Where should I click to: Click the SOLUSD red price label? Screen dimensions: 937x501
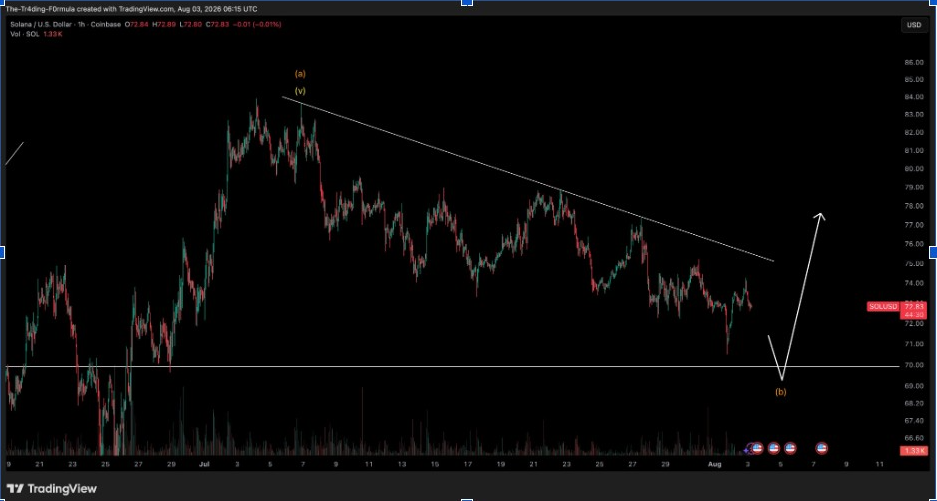point(883,307)
